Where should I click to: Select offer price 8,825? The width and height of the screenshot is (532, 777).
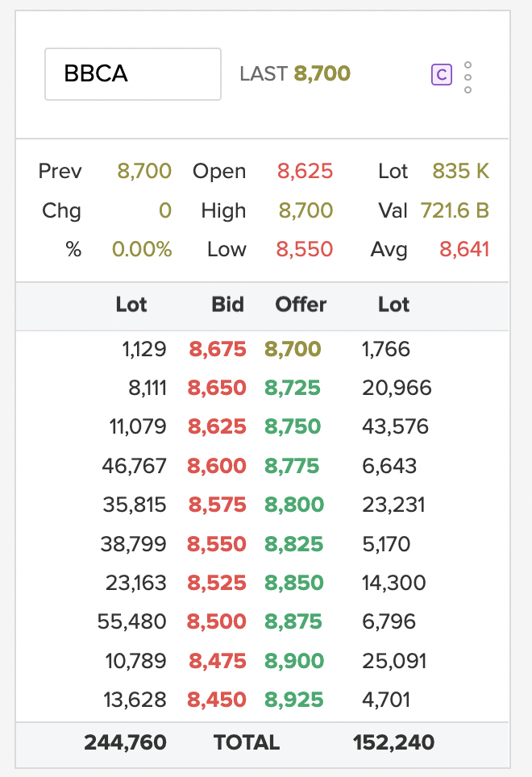(293, 544)
